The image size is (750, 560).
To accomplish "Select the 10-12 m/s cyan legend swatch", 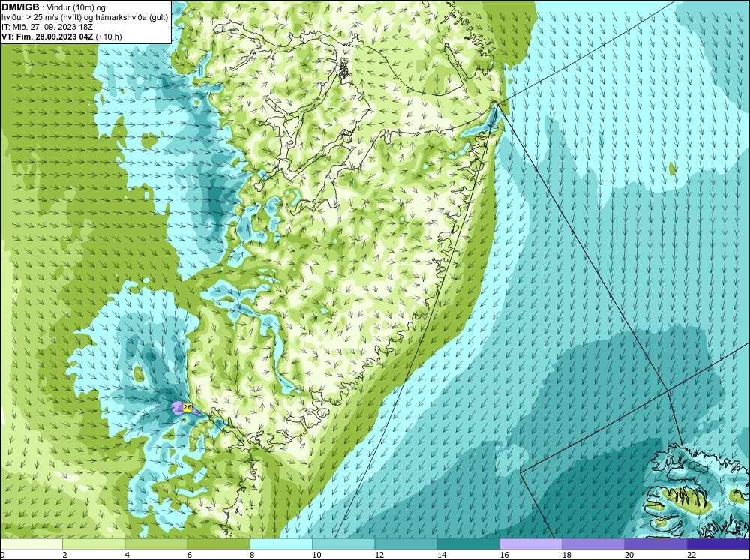I will (343, 544).
